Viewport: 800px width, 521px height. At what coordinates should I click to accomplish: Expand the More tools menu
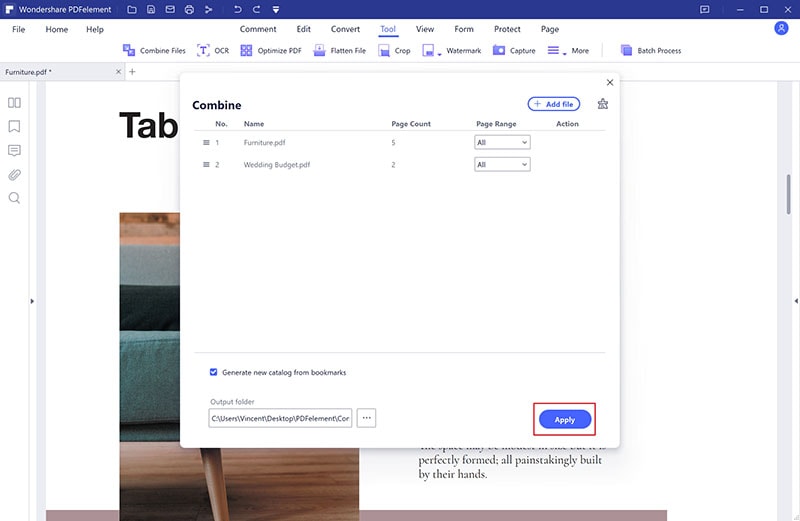tap(568, 51)
